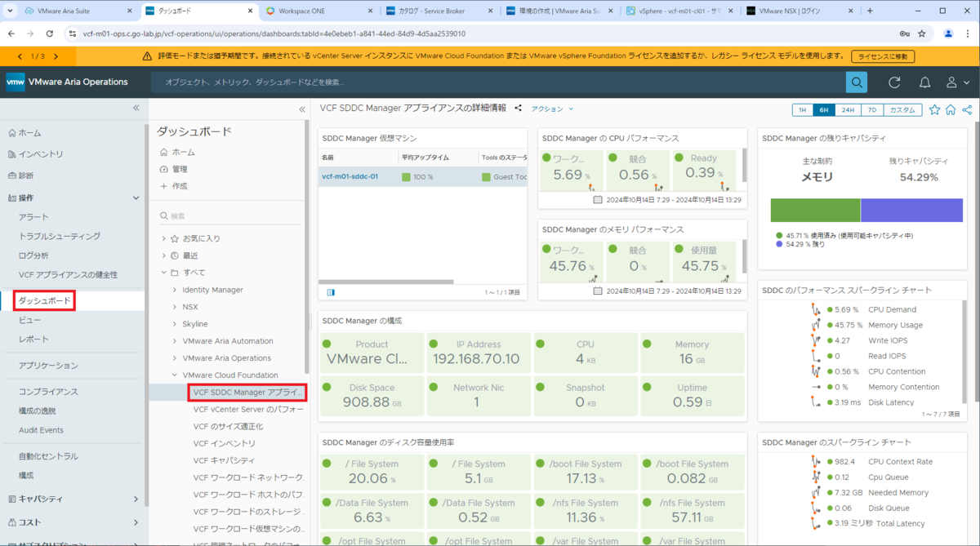
Task: Click 作成 to create a dashboard
Action: [180, 186]
